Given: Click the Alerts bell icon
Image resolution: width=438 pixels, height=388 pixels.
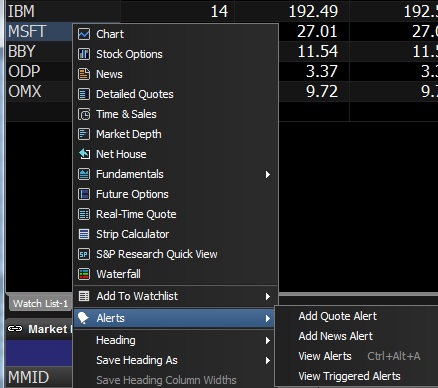Looking at the screenshot, I should click(83, 318).
